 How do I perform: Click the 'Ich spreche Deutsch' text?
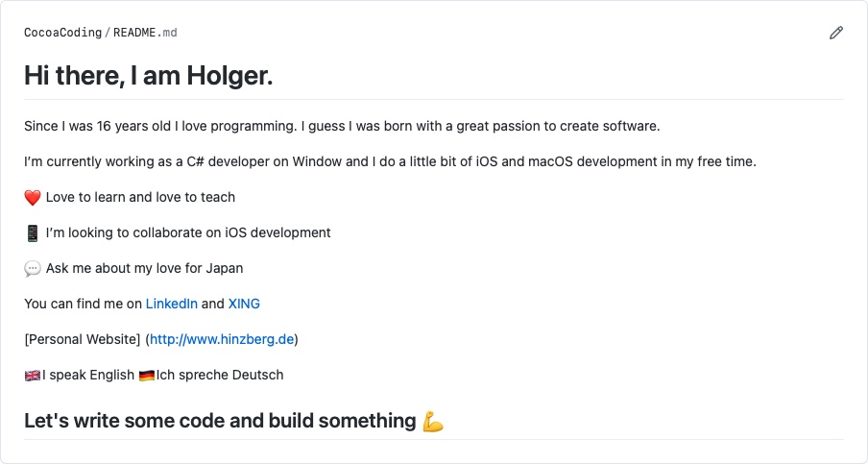(x=220, y=375)
